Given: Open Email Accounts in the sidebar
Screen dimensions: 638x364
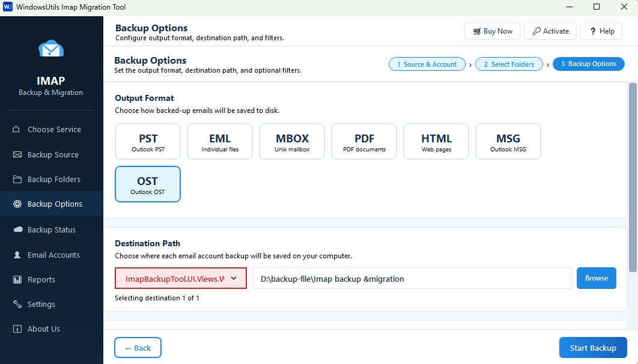Looking at the screenshot, I should coord(52,255).
